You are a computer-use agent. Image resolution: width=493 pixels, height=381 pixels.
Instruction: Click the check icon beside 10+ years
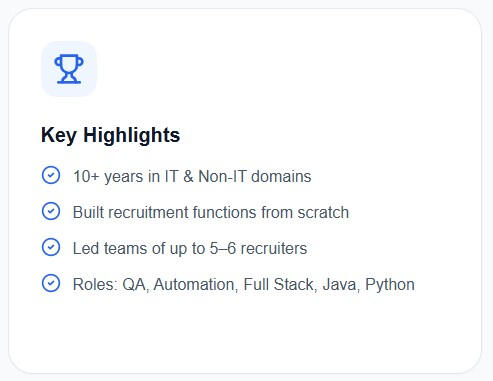pos(51,175)
